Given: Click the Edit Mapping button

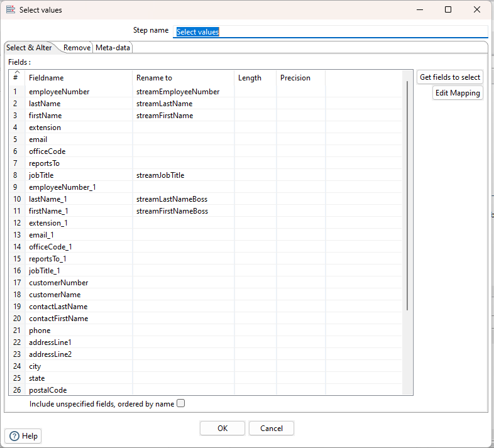Looking at the screenshot, I should [458, 93].
